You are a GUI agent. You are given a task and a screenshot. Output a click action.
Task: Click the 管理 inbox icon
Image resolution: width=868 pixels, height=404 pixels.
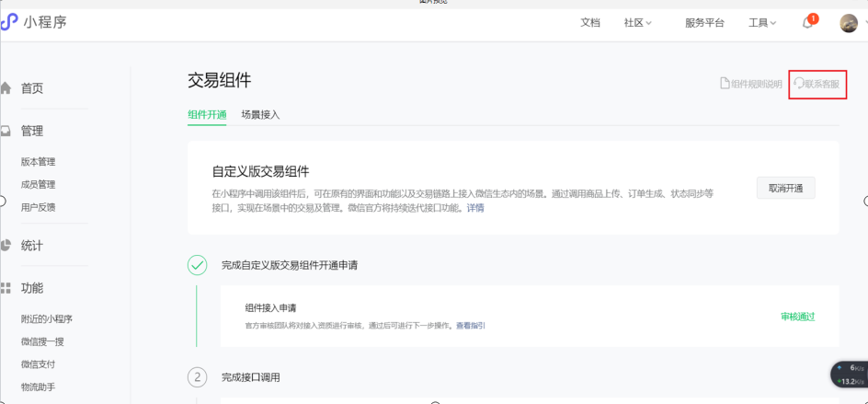coord(6,132)
